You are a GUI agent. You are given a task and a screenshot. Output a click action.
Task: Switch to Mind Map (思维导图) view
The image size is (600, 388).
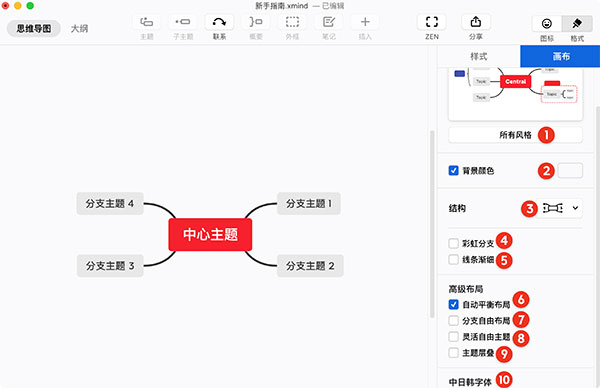pyautogui.click(x=34, y=29)
